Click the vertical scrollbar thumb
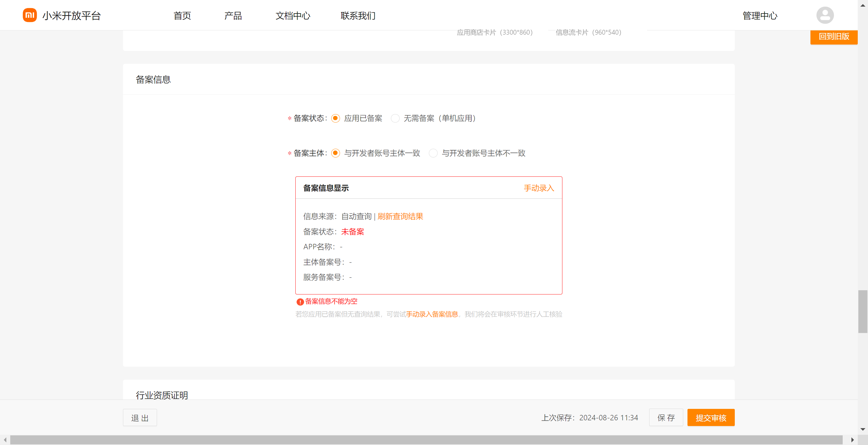868x445 pixels. 863,311
